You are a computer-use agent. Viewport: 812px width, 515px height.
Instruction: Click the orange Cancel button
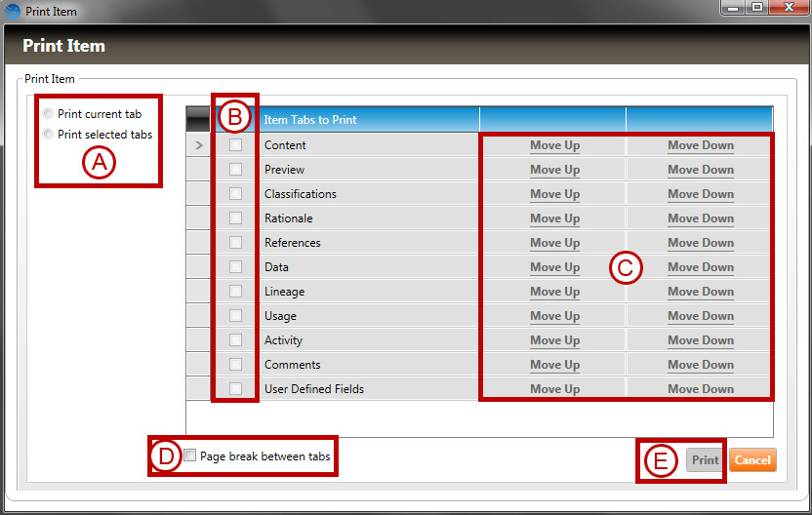coord(752,460)
